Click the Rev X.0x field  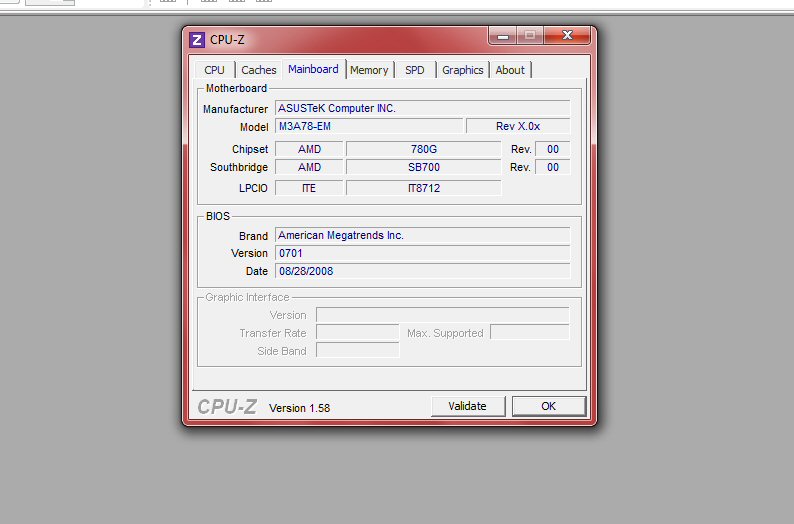point(518,126)
